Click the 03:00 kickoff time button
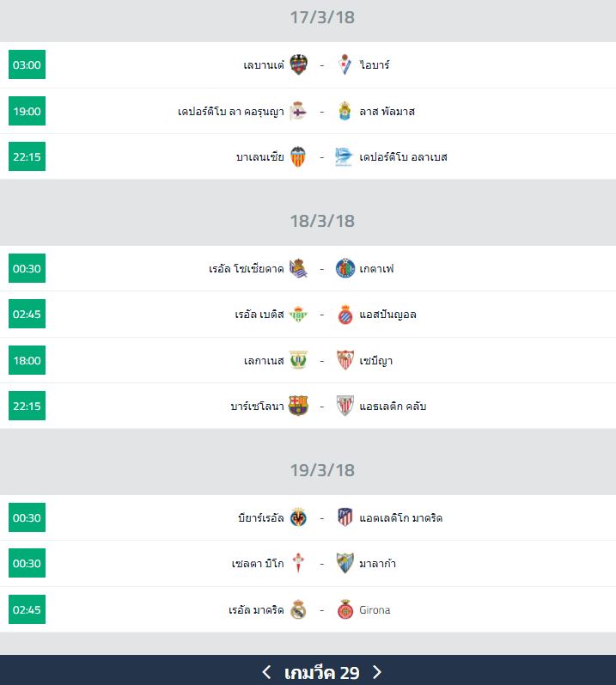 27,64
